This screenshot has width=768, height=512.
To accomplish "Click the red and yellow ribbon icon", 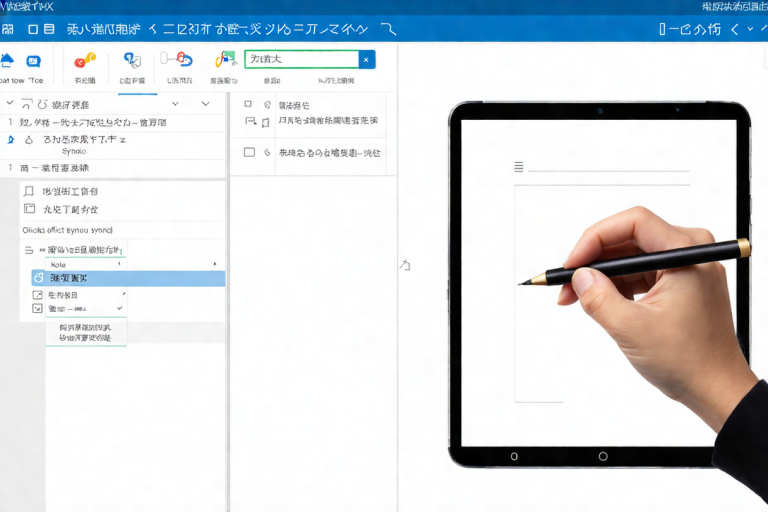I will [x=85, y=60].
